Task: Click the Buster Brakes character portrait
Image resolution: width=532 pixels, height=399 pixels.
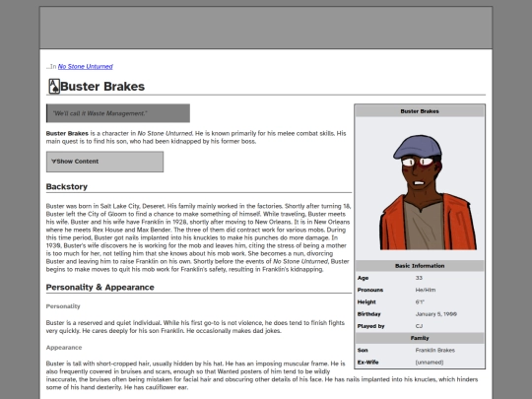Action: point(429,192)
